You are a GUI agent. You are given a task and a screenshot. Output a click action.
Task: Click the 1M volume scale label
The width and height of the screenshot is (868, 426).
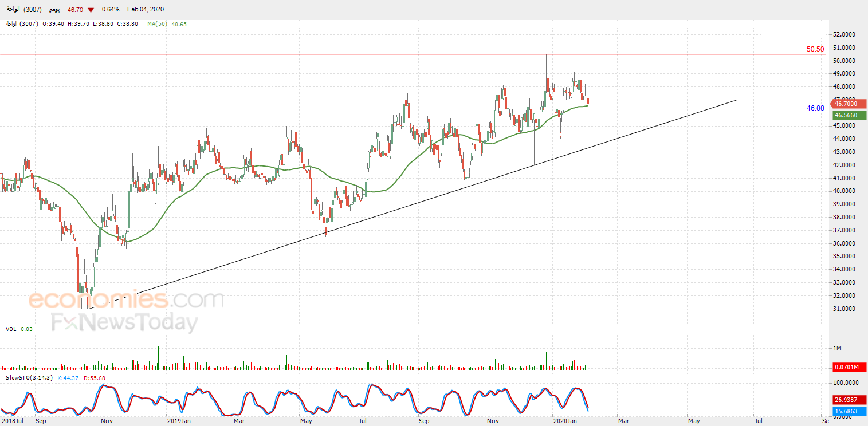pyautogui.click(x=837, y=349)
